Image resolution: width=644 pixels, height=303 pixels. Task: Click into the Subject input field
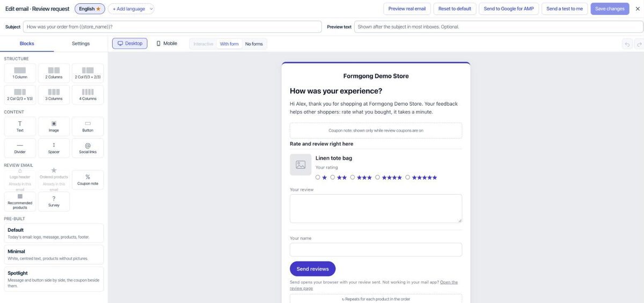(x=172, y=27)
